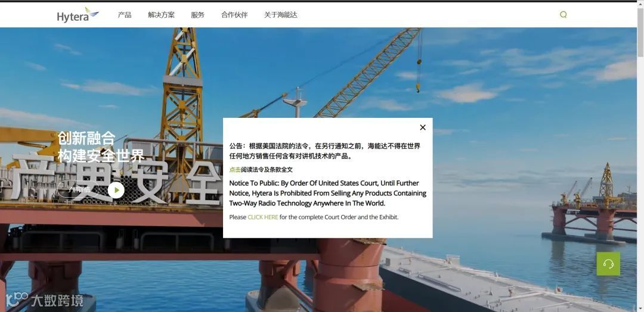Open the 解决方案 menu
This screenshot has height=312, width=644.
pyautogui.click(x=161, y=15)
